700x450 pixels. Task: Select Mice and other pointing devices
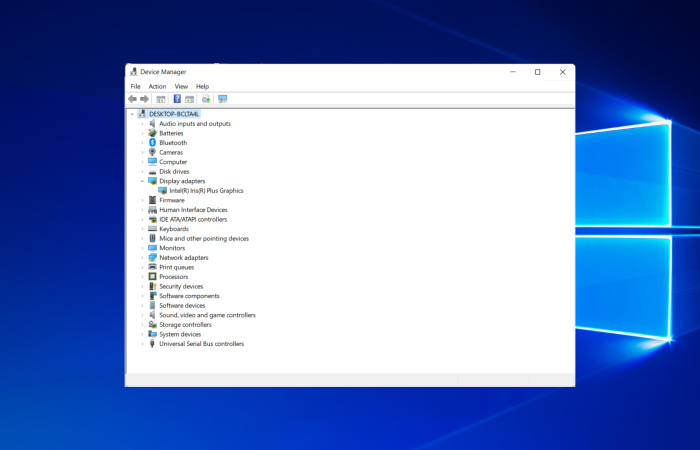pyautogui.click(x=204, y=238)
